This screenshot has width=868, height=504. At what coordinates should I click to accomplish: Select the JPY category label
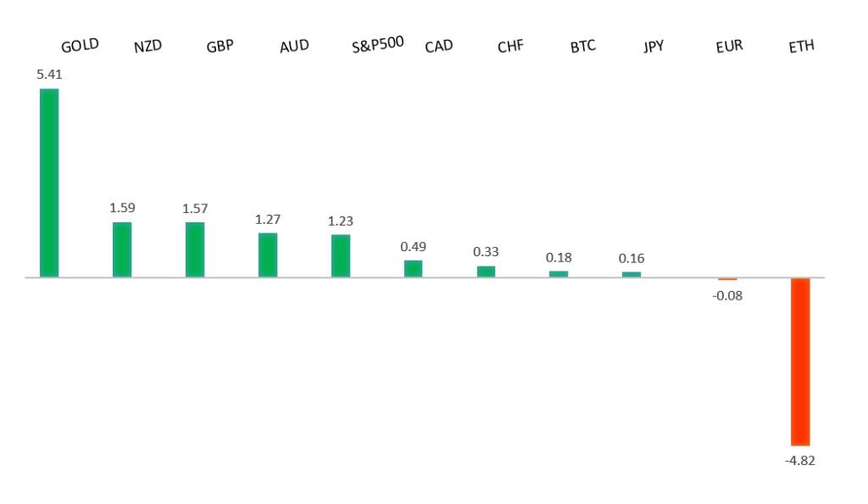pos(655,46)
